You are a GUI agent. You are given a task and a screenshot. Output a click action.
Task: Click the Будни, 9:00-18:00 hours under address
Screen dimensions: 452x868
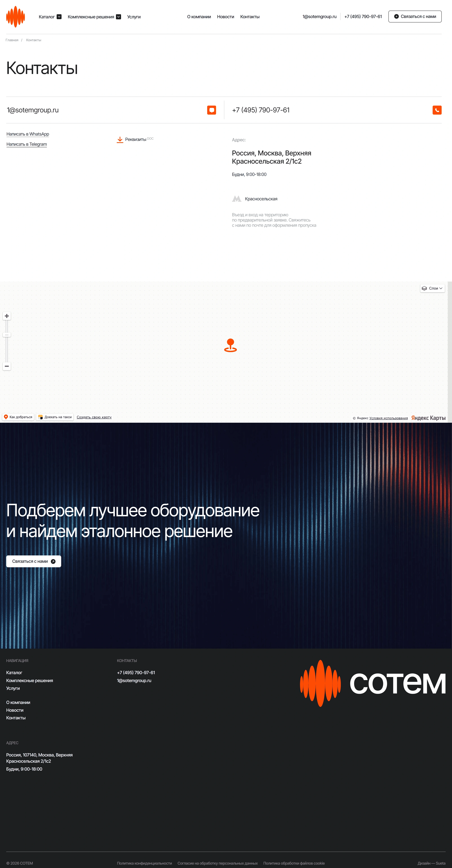point(249,175)
